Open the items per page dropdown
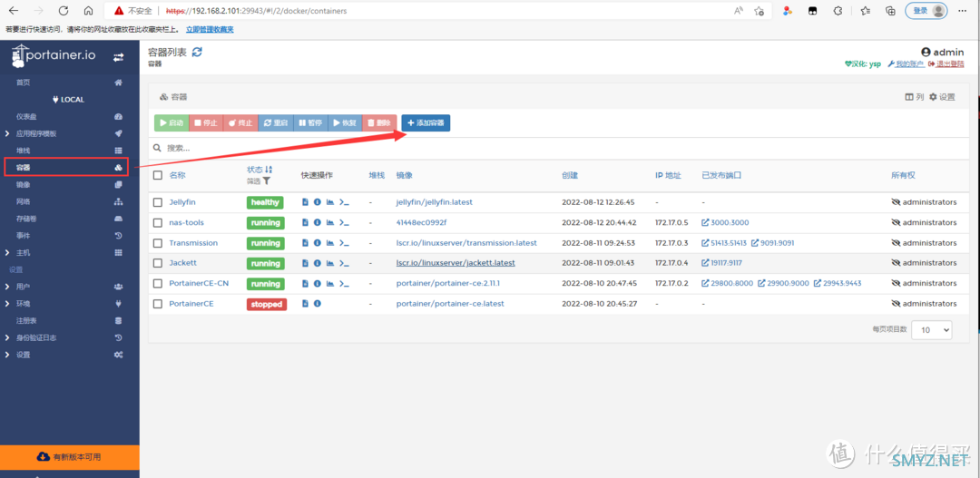Screen dimensions: 980x478 (x=932, y=330)
